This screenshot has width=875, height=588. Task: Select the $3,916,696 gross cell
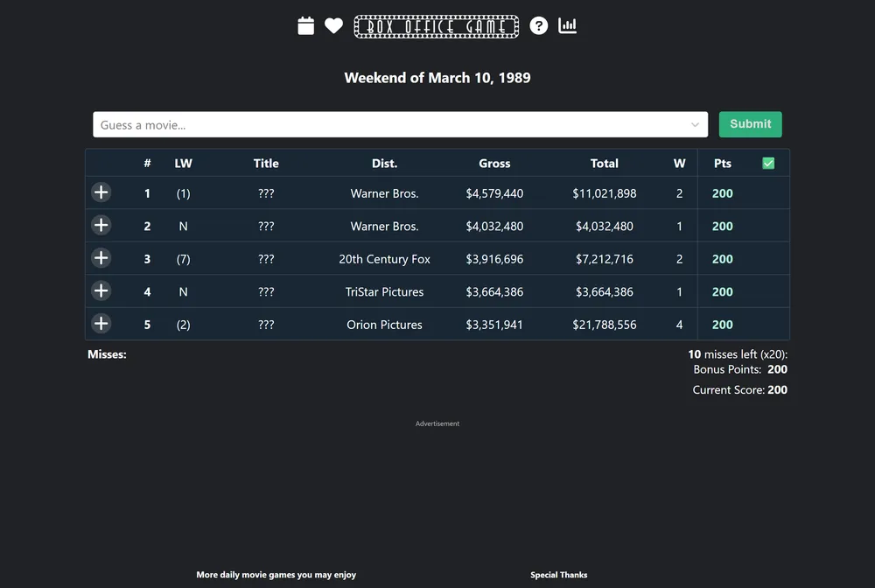click(x=494, y=259)
